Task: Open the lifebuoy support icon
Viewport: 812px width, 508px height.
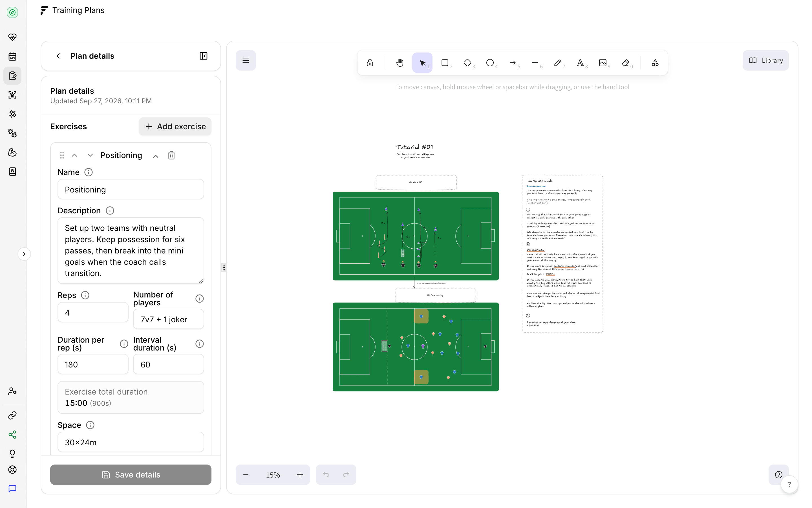Action: point(12,470)
